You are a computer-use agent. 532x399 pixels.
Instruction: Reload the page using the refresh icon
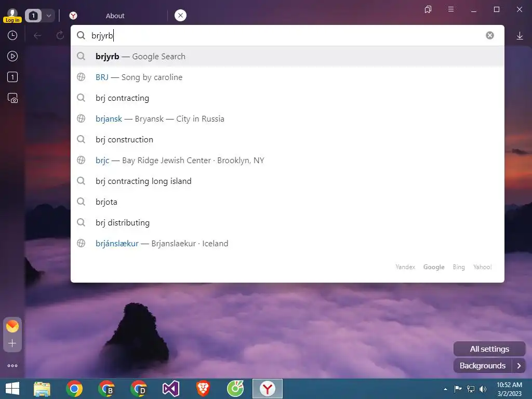[60, 35]
